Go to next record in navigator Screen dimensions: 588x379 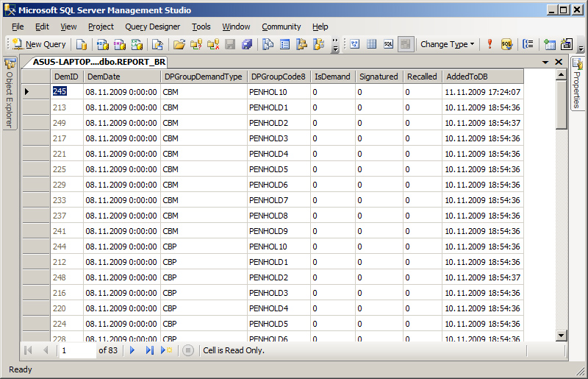tap(133, 350)
